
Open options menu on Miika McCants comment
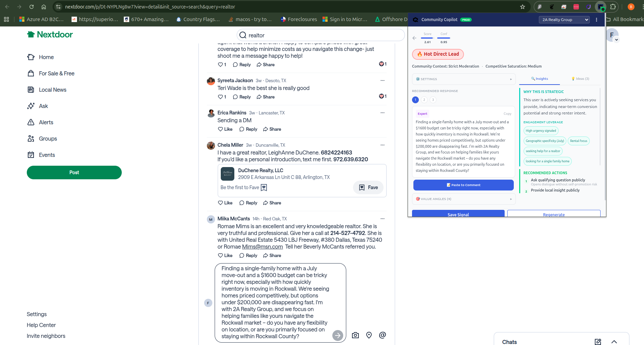(x=383, y=219)
